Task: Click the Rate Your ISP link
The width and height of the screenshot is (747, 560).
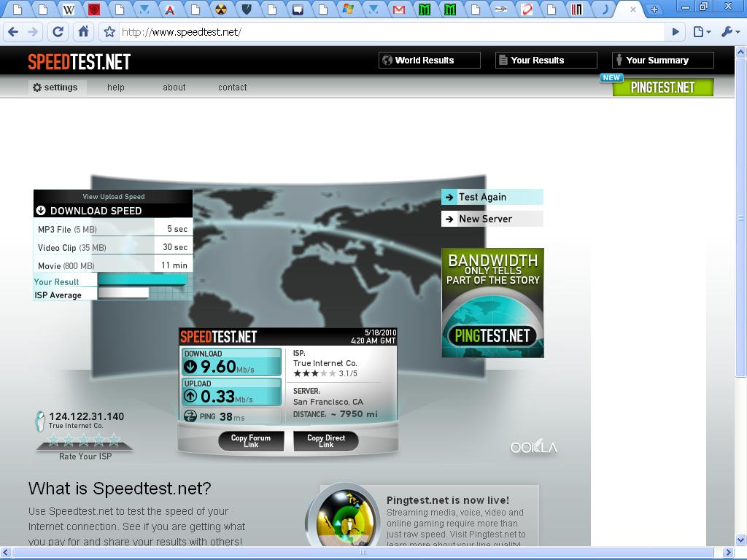Action: point(85,456)
